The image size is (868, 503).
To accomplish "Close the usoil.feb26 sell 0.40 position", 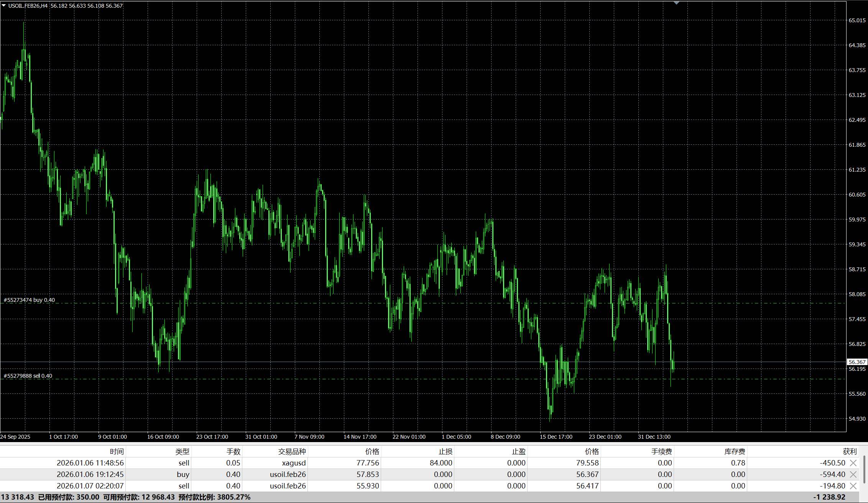I will pos(853,486).
